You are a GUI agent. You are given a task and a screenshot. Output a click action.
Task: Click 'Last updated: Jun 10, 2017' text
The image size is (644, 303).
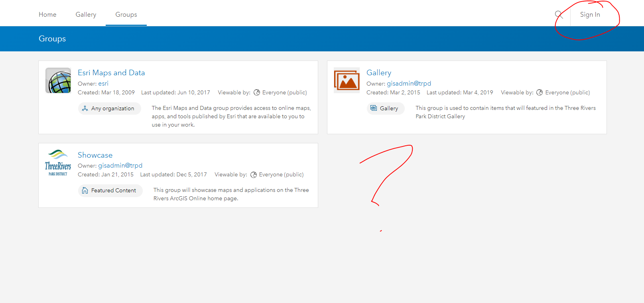tap(175, 92)
